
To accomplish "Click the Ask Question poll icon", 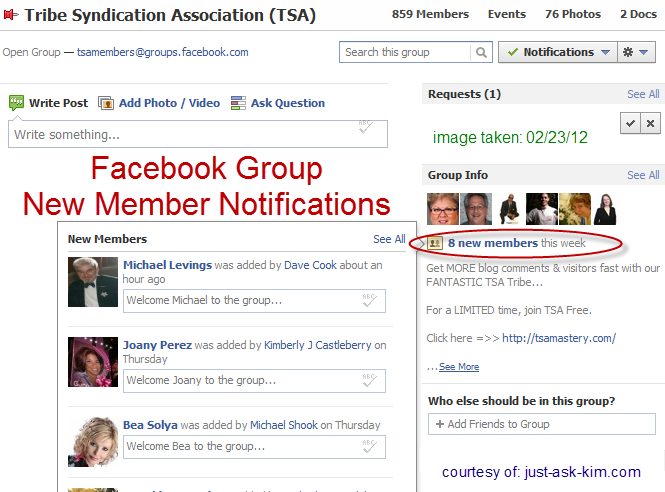I will (x=238, y=103).
